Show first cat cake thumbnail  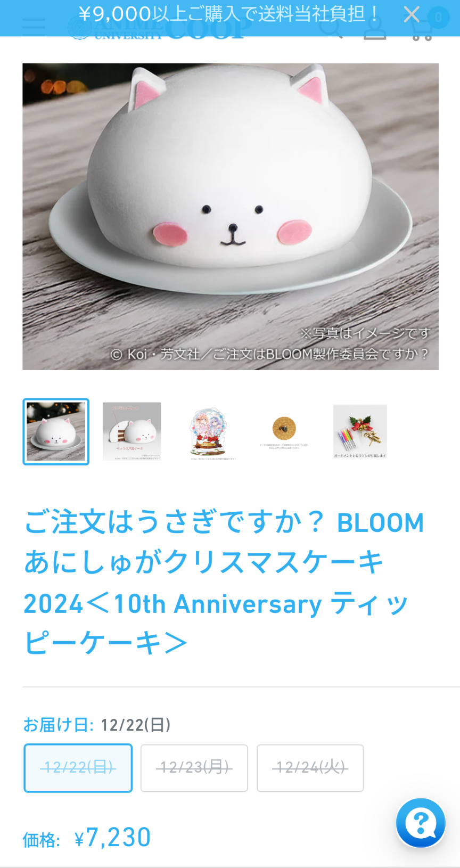(56, 432)
